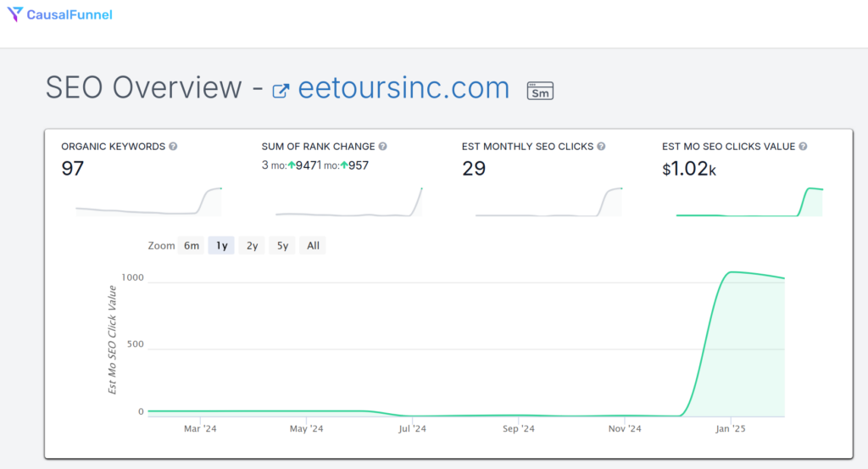Open the eetoursinc.com domain link
Viewport: 868px width, 469px height.
(x=403, y=88)
